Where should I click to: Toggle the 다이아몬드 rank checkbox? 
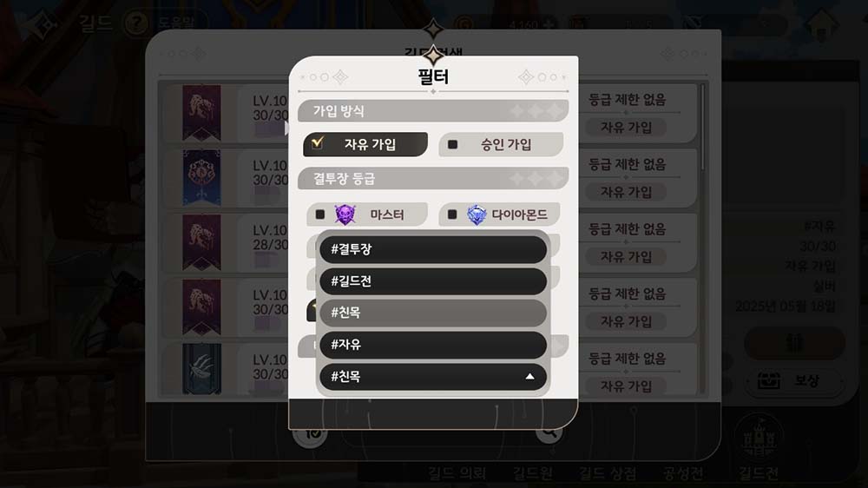[x=452, y=214]
